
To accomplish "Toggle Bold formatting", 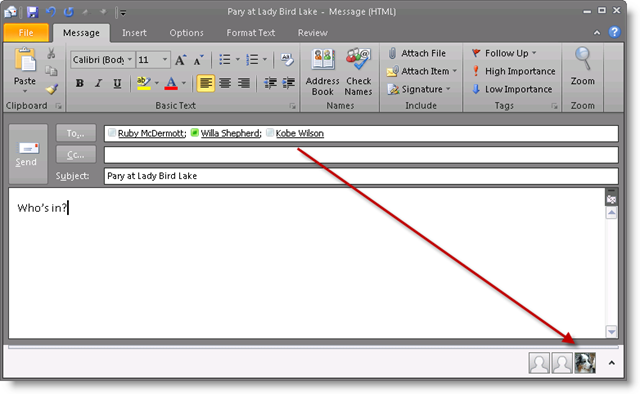I will click(x=80, y=83).
